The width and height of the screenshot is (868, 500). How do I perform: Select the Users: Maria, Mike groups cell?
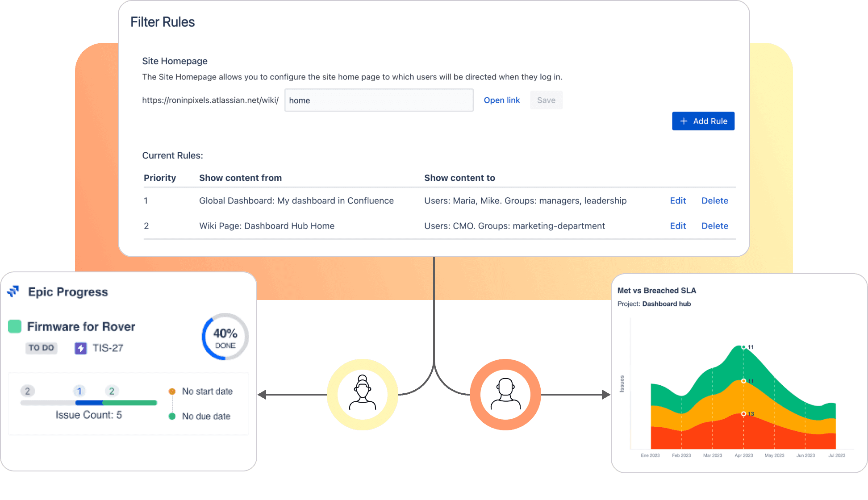pos(525,200)
